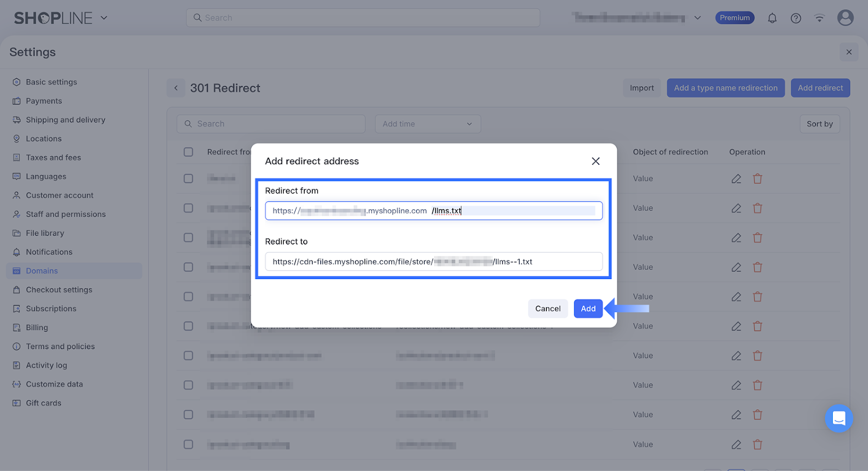The height and width of the screenshot is (471, 868).
Task: Open the help question mark icon
Action: pyautogui.click(x=796, y=18)
